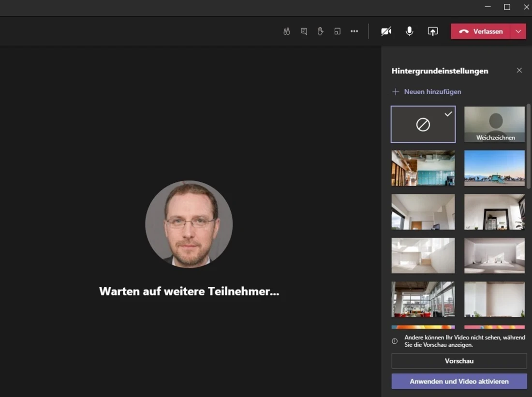Open Neuen hinzufügen link
This screenshot has height=397, width=532.
tap(432, 91)
